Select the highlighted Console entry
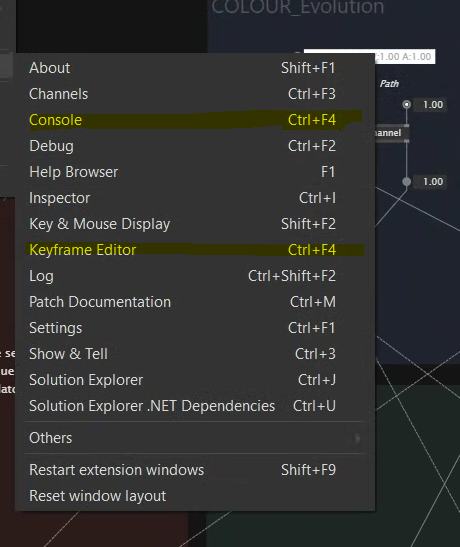460x547 pixels. point(195,120)
